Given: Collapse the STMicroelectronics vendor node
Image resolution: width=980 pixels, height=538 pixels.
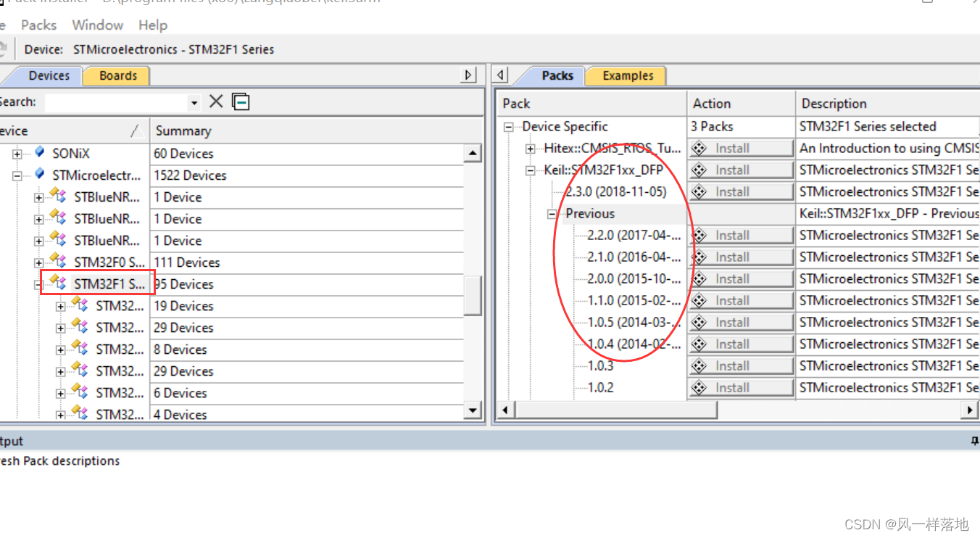Looking at the screenshot, I should tap(17, 175).
